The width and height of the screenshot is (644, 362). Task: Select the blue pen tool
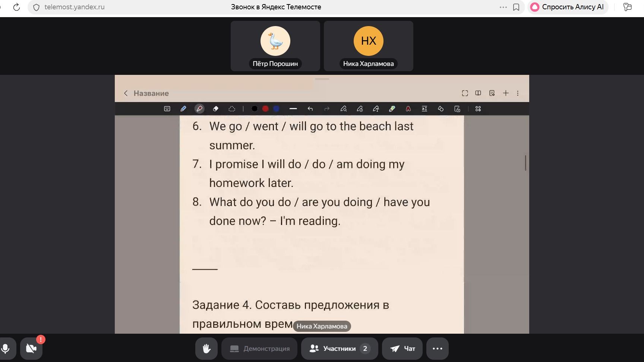pyautogui.click(x=183, y=109)
